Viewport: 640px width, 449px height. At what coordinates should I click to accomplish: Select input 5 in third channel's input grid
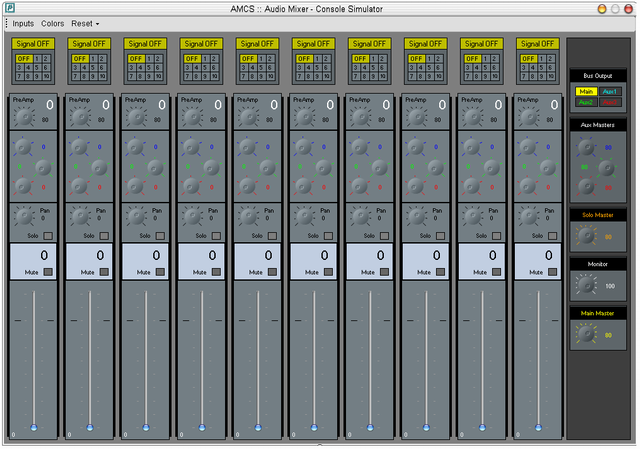(149, 68)
